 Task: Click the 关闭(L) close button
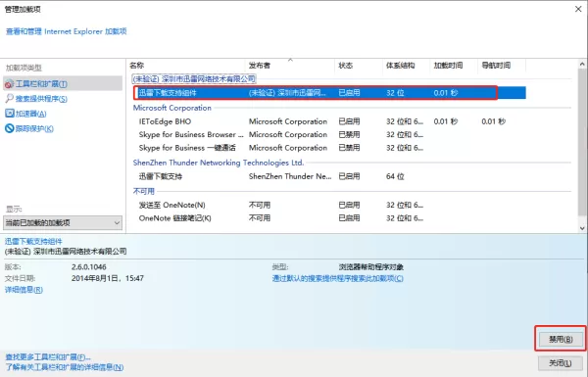(x=561, y=362)
